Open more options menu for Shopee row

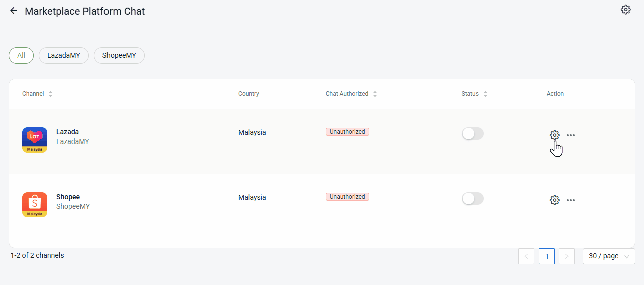tap(571, 200)
